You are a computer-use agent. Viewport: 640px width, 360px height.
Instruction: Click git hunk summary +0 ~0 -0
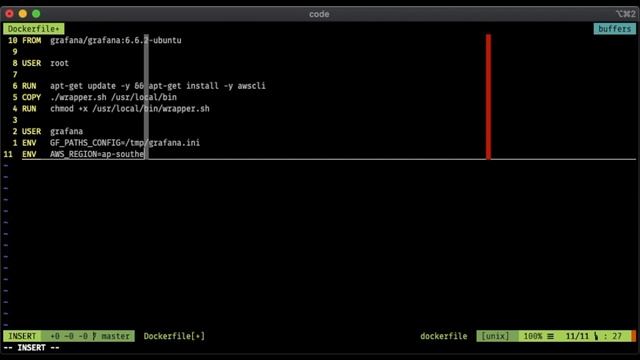point(69,336)
